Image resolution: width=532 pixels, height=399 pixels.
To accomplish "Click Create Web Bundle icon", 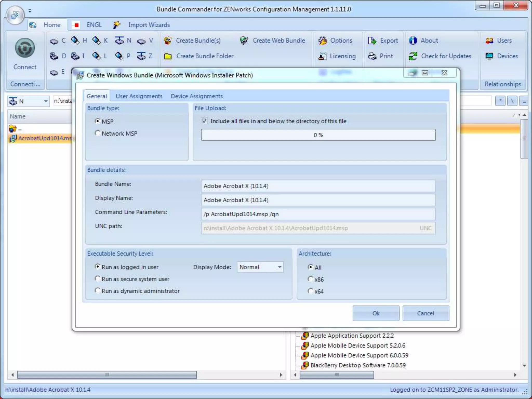I will (x=244, y=41).
